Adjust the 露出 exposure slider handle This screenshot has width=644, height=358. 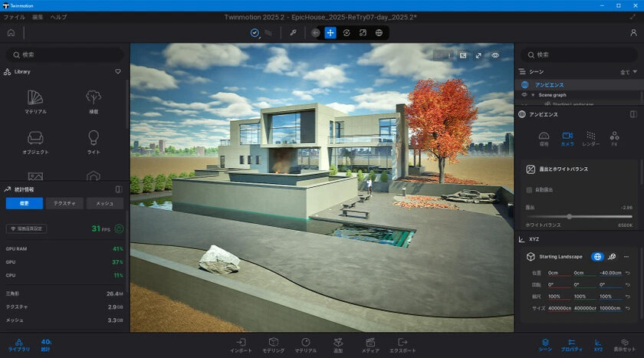click(x=568, y=216)
